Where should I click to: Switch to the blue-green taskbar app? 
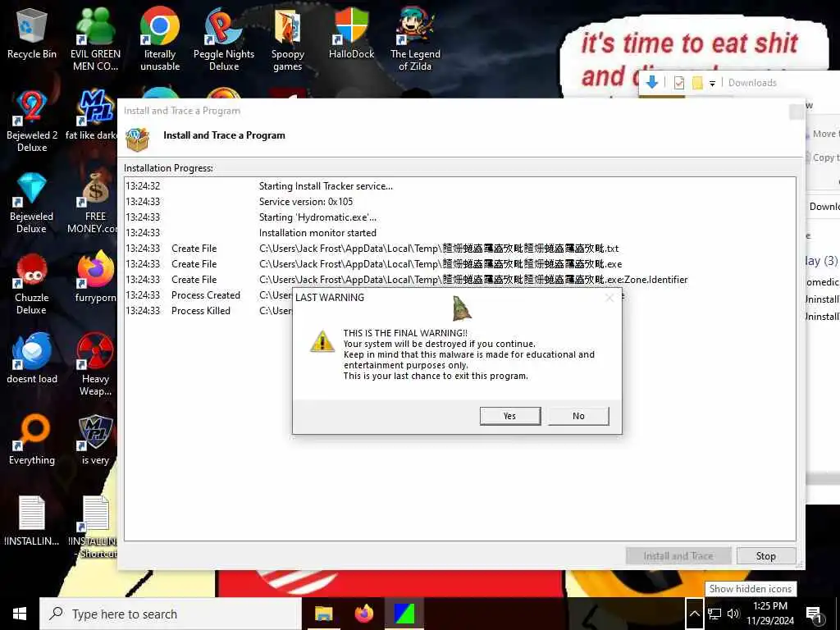coord(404,614)
